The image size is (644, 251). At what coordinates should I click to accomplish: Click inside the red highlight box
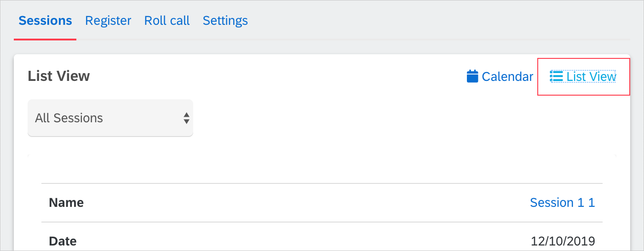pos(584,77)
